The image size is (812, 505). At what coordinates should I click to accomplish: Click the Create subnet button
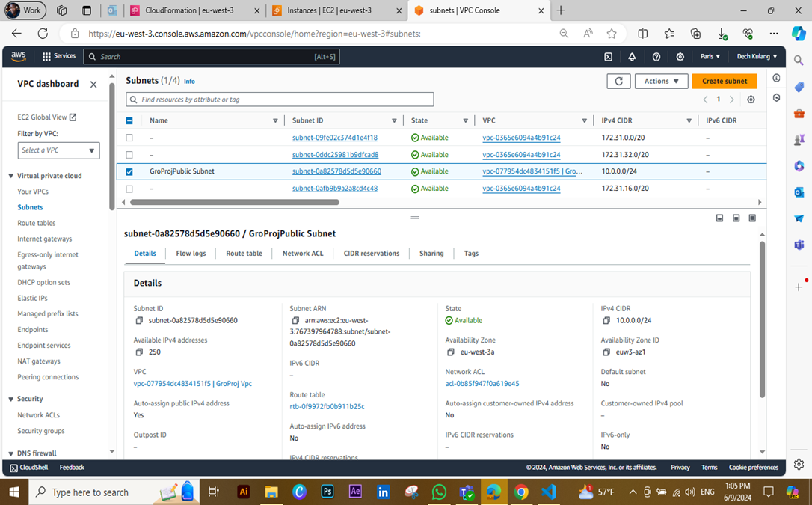click(x=724, y=81)
